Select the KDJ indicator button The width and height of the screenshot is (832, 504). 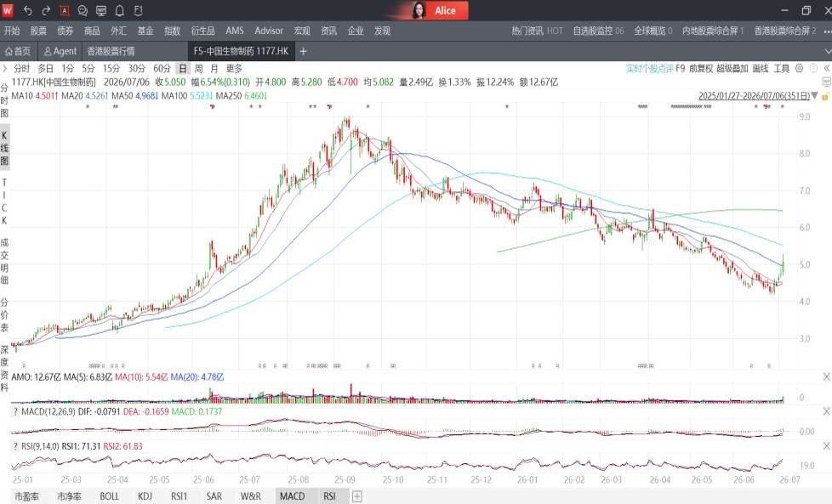145,496
